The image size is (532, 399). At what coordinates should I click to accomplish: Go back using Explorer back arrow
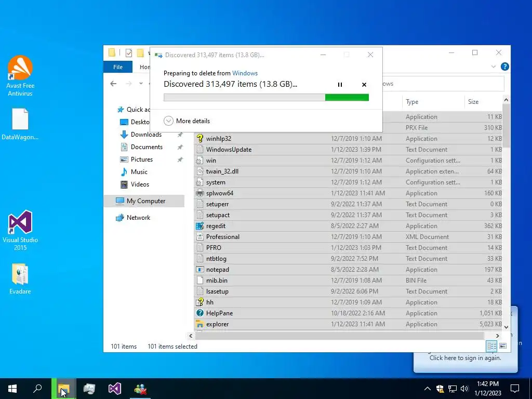(x=113, y=84)
